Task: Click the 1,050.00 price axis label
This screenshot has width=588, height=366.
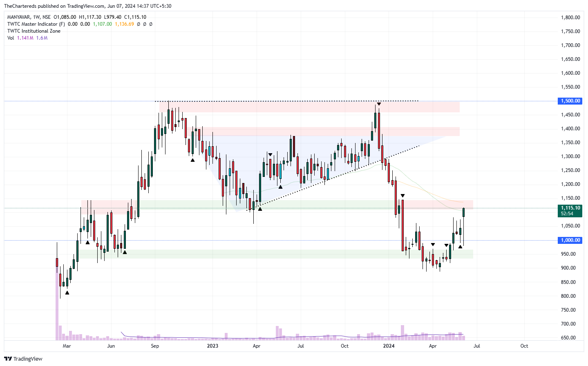Action: (570, 225)
